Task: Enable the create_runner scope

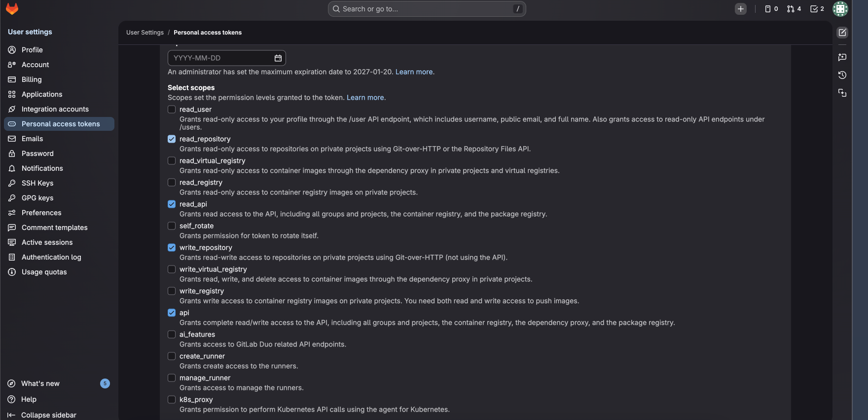Action: pyautogui.click(x=172, y=356)
